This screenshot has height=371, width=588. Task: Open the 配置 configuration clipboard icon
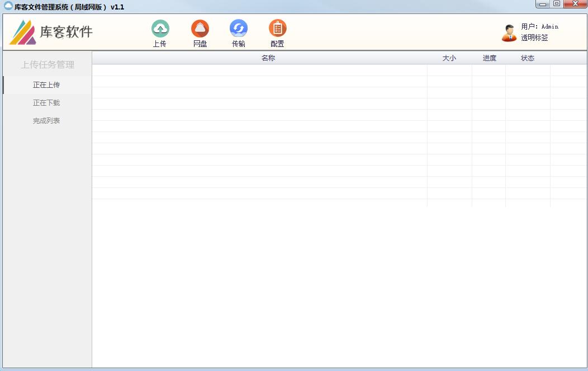tap(277, 29)
